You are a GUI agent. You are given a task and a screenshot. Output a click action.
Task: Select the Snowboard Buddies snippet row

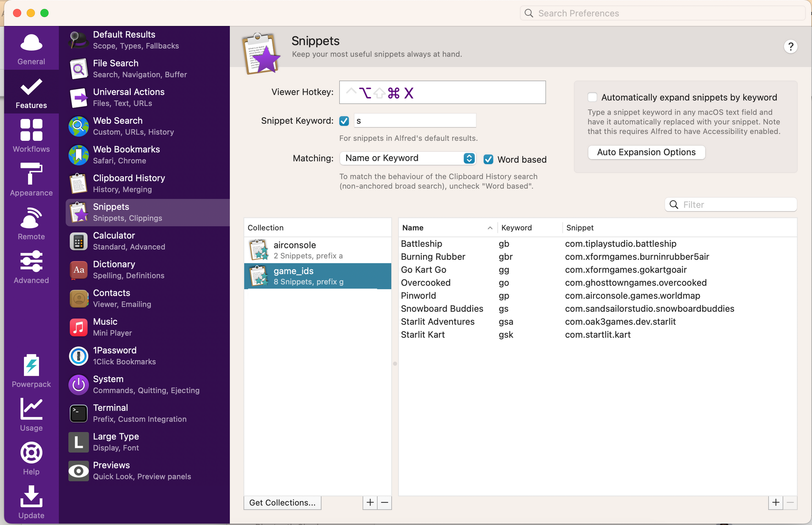coord(598,309)
